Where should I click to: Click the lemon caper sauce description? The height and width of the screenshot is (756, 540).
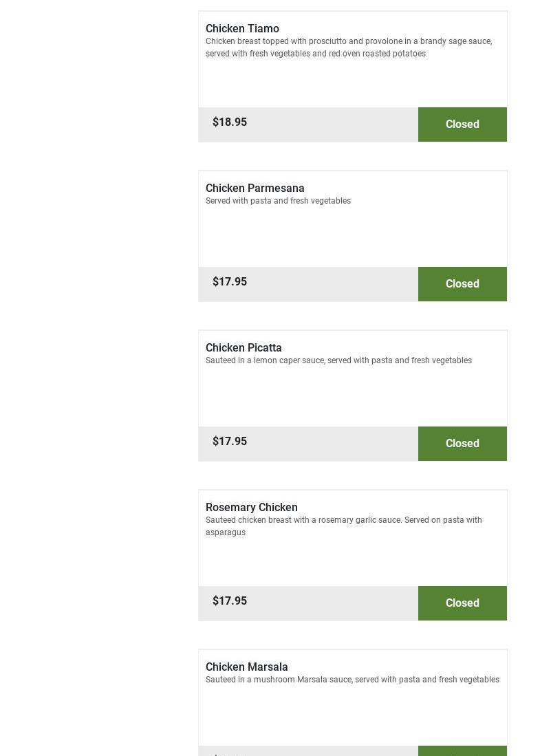click(x=338, y=360)
